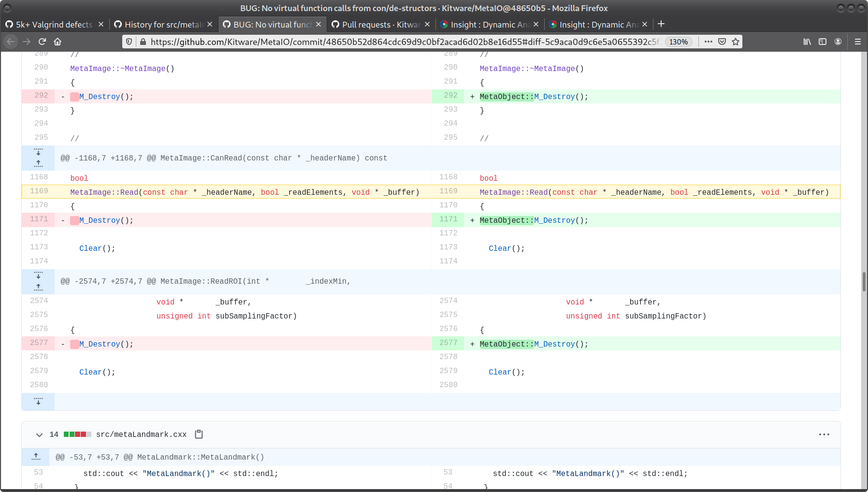This screenshot has width=868, height=492.
Task: Click right line number 1171
Action: point(448,219)
